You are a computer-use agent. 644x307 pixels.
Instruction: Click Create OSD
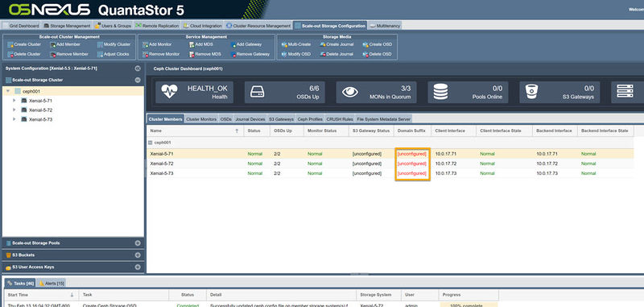pyautogui.click(x=377, y=44)
